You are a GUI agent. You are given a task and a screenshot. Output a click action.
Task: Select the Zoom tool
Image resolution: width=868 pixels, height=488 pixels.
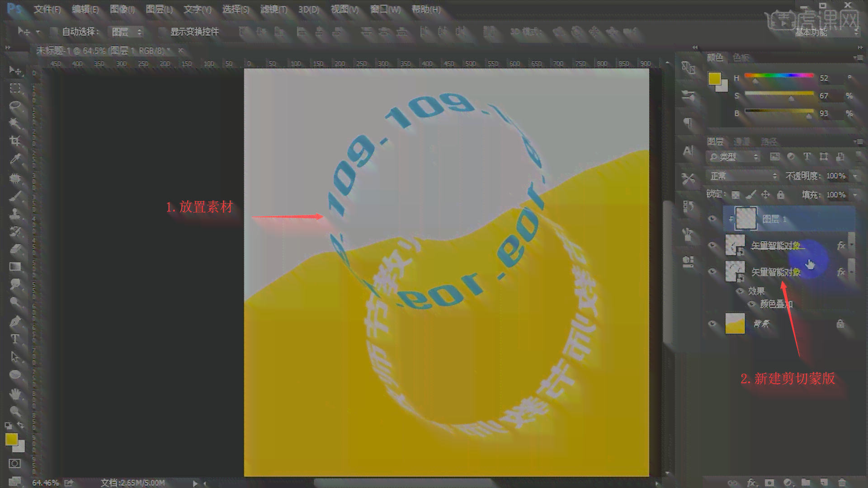click(15, 411)
